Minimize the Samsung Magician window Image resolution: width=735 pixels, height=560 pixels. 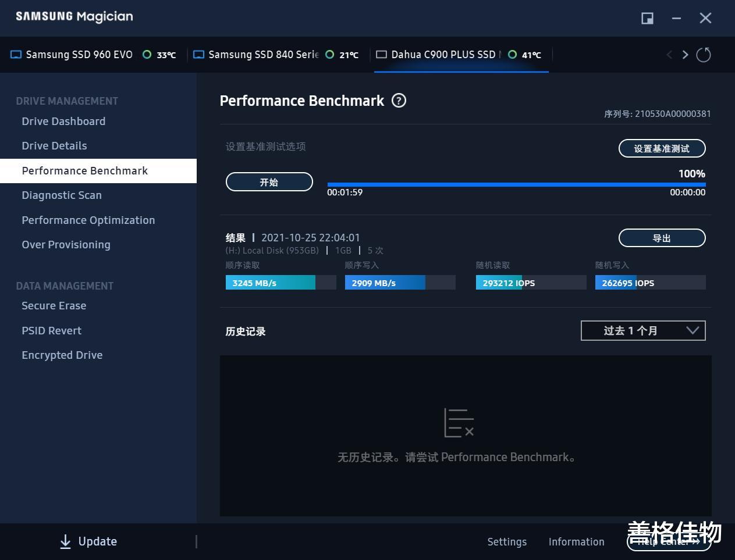[676, 18]
